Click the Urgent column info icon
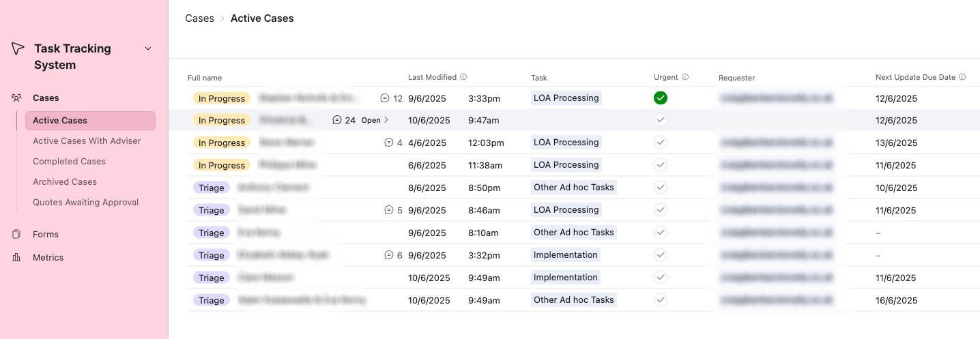The height and width of the screenshot is (339, 980). [685, 77]
